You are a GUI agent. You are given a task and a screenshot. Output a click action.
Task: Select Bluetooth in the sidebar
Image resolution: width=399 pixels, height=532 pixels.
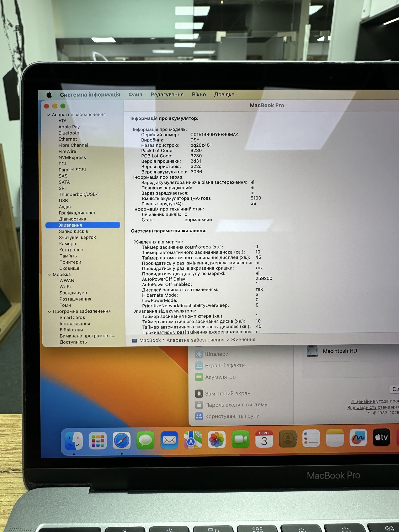pos(69,133)
